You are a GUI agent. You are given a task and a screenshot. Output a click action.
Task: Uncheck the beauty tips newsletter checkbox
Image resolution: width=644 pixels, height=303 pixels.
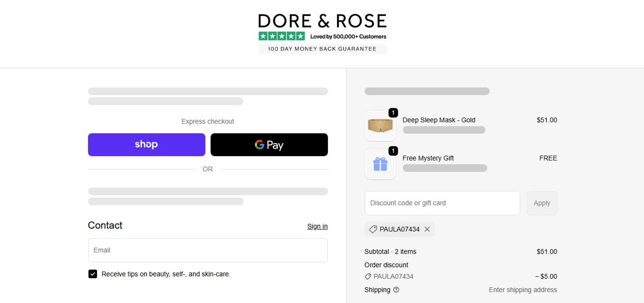pos(93,274)
